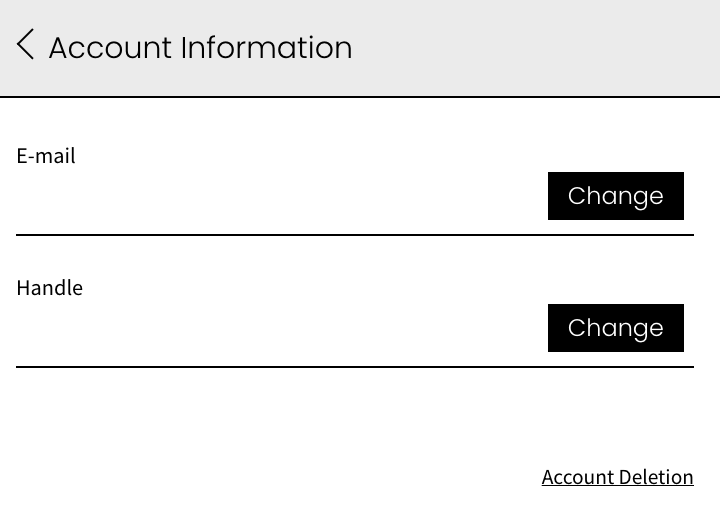Open the Account Deletion link
Screen dimensions: 720x518
pyautogui.click(x=617, y=477)
